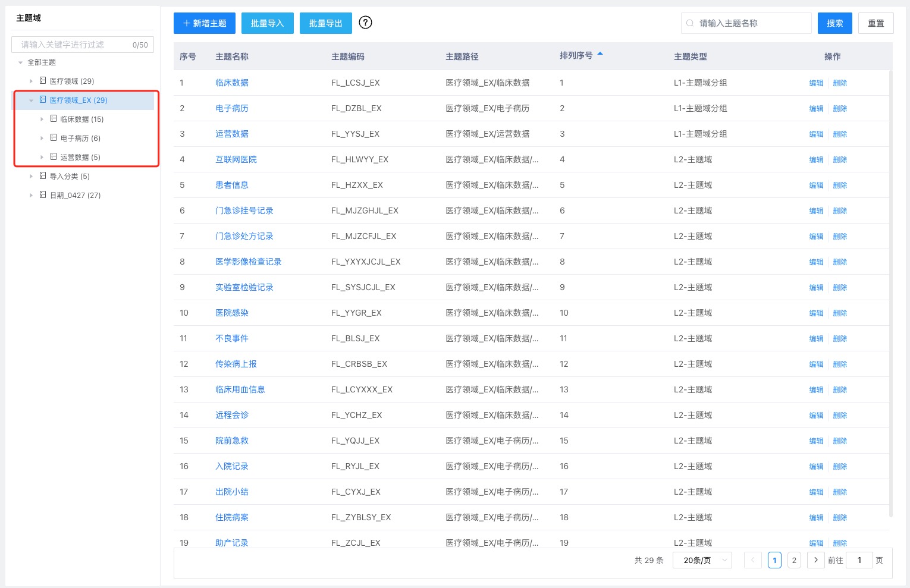This screenshot has height=588, width=910.
Task: Click the help question mark icon
Action: [x=366, y=23]
